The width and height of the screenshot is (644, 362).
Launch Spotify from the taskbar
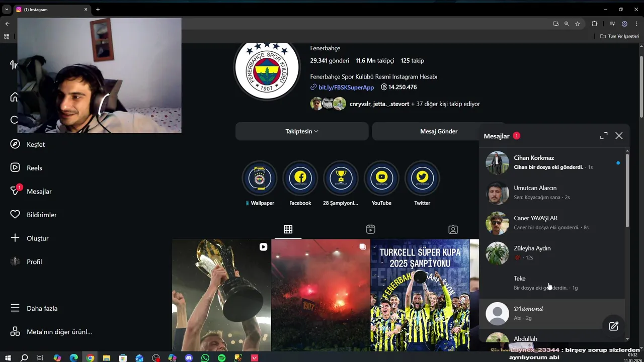(222, 358)
